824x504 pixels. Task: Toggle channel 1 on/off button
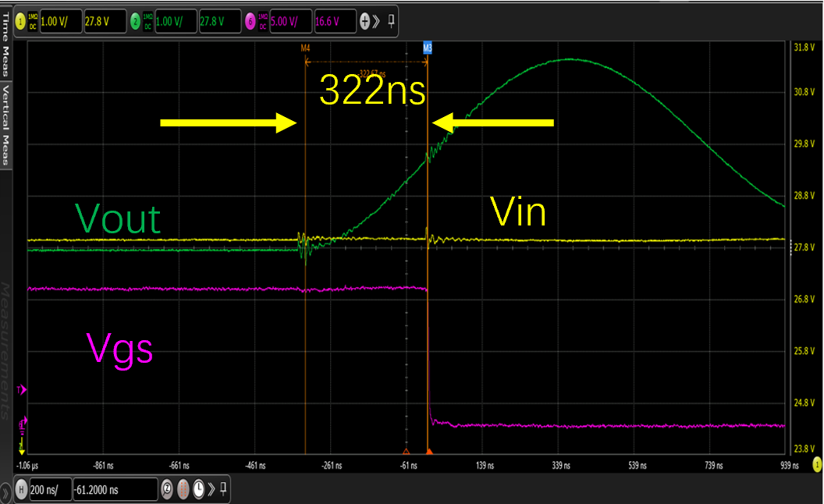21,22
